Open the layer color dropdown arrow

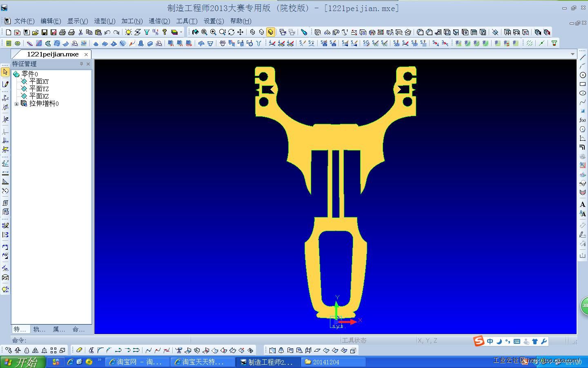(x=181, y=32)
